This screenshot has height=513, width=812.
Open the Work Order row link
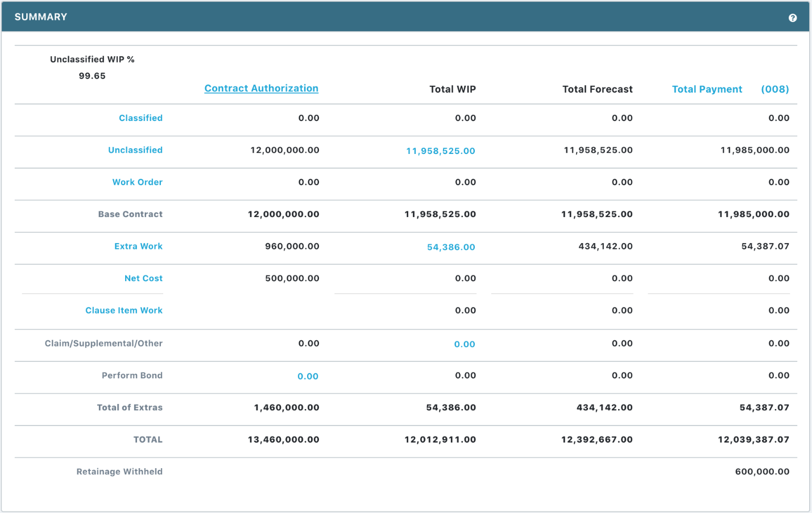pyautogui.click(x=137, y=182)
